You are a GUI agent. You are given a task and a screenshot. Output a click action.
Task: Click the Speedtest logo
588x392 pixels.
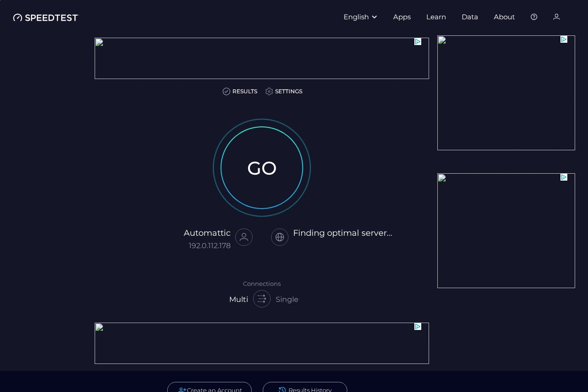coord(46,17)
